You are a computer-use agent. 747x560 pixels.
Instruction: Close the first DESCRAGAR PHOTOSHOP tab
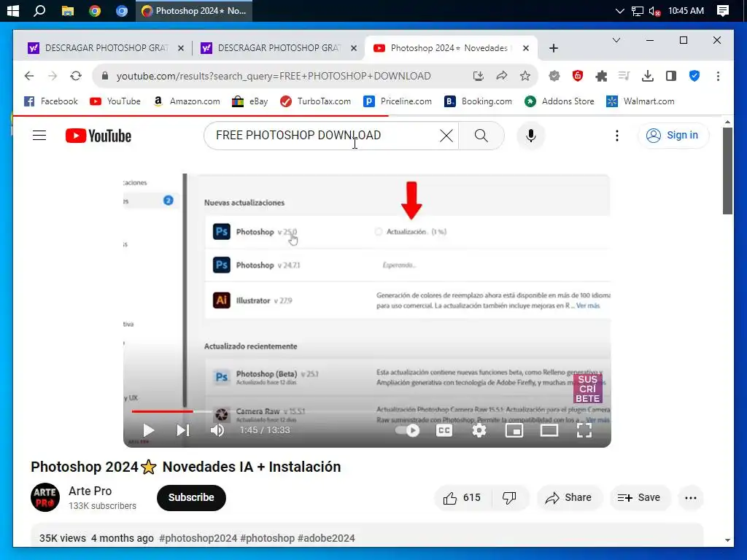(181, 48)
